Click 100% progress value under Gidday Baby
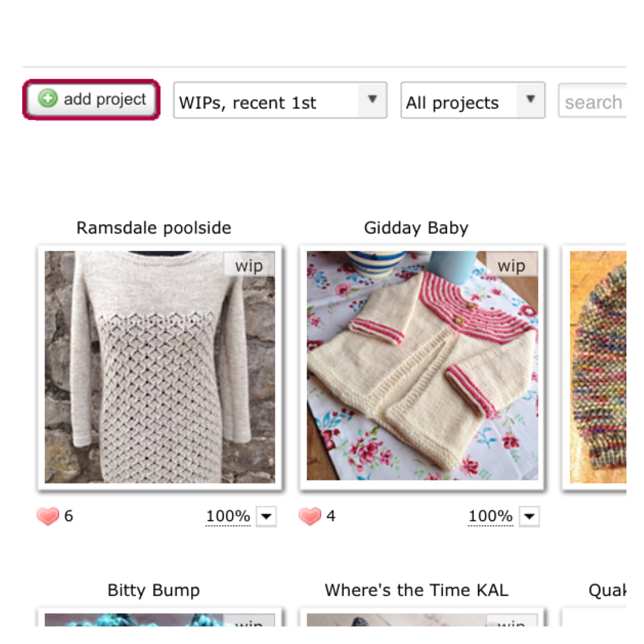Screen dimensions: 644x644 pos(490,516)
